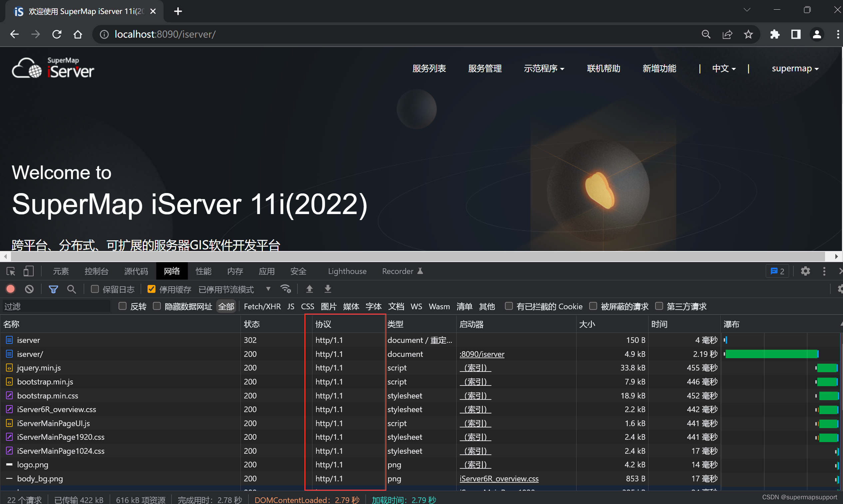Click the SuperMap iServer logo
This screenshot has width=843, height=504.
[53, 68]
